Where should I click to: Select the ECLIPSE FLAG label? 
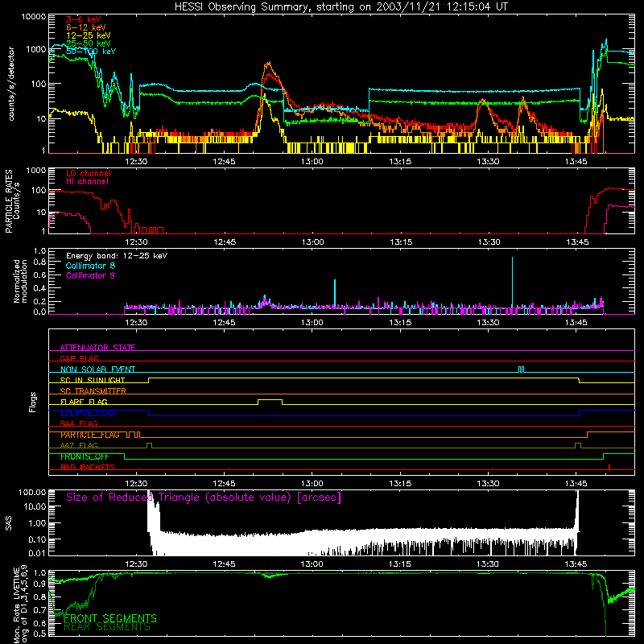click(x=88, y=413)
